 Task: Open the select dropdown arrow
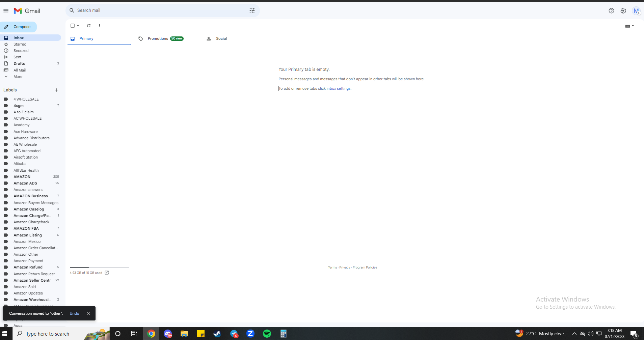[78, 26]
